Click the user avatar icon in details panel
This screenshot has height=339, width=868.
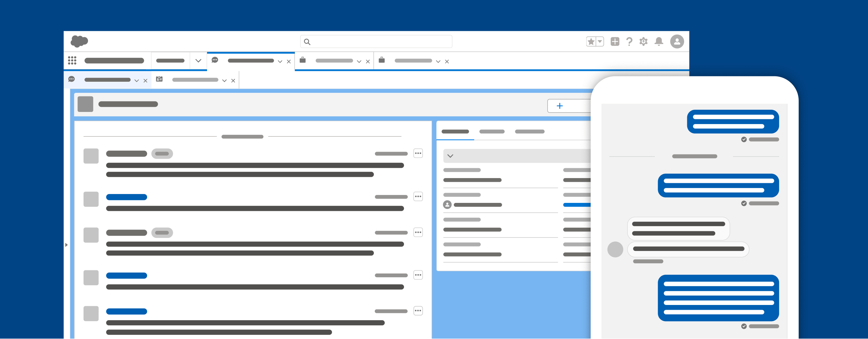click(x=447, y=205)
